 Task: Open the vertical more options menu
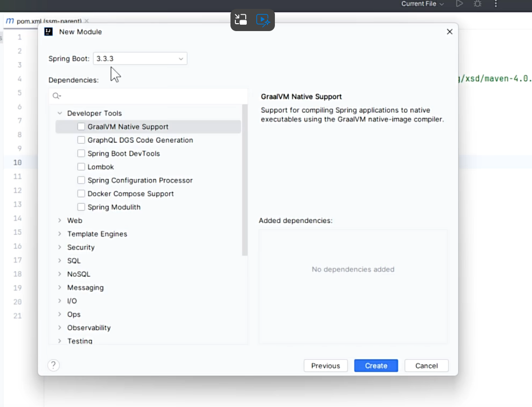pos(495,4)
